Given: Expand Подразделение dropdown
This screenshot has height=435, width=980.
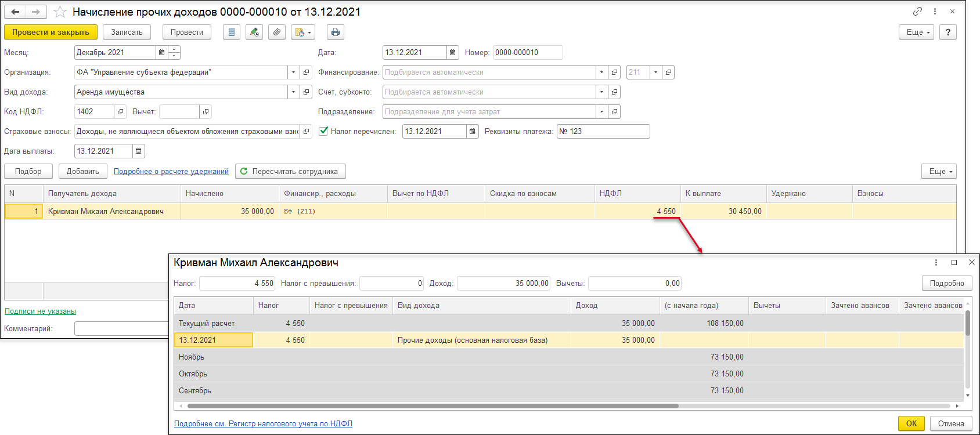Looking at the screenshot, I should click(x=601, y=112).
